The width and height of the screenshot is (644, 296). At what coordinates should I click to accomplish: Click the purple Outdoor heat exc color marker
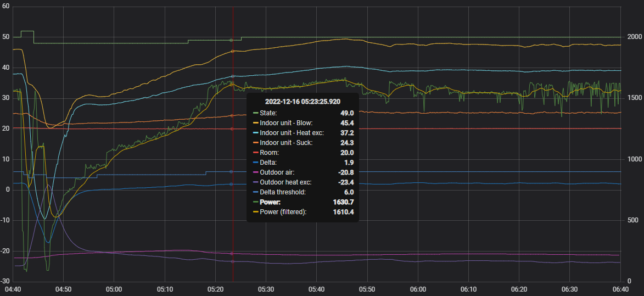click(x=255, y=182)
